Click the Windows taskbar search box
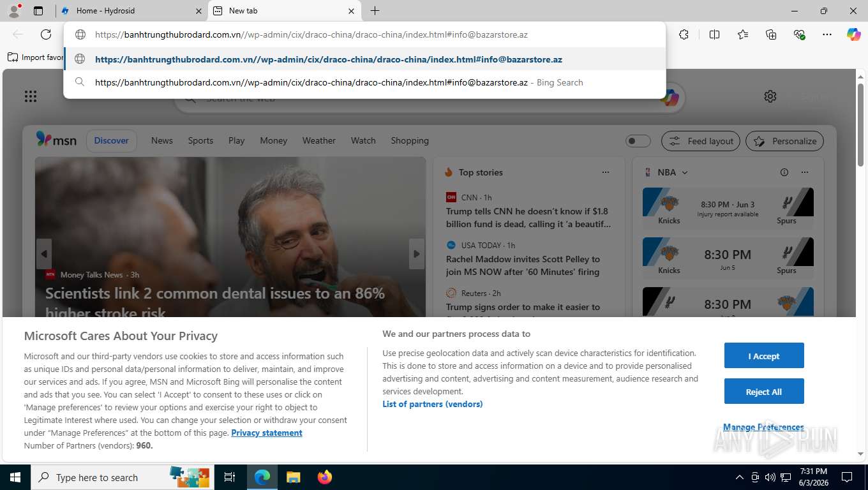Viewport: 868px width, 490px height. pyautogui.click(x=123, y=477)
